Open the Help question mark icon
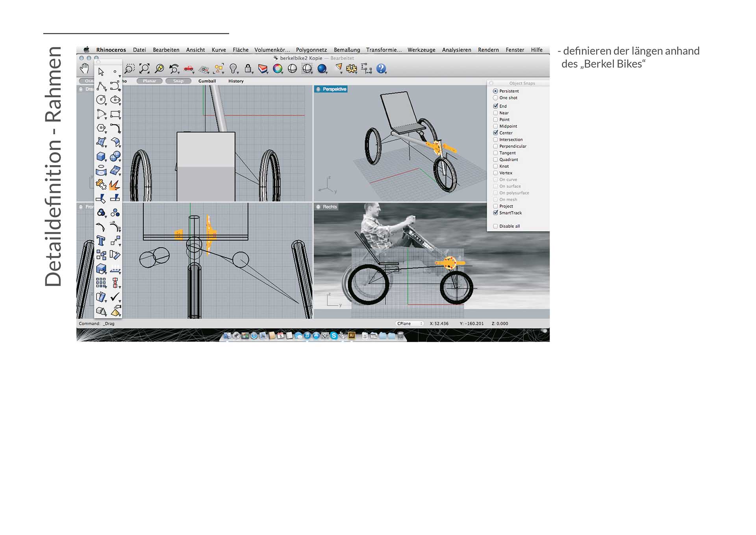This screenshot has width=756, height=535. [x=381, y=69]
